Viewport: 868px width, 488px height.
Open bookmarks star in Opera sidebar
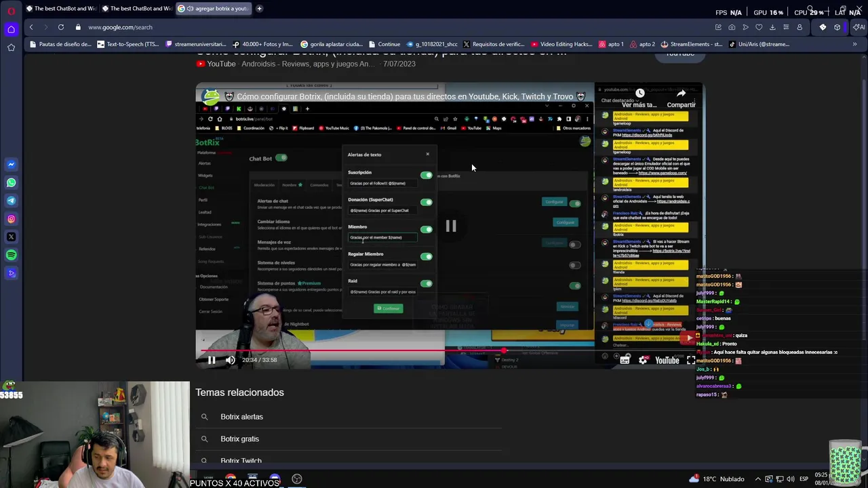click(x=11, y=47)
